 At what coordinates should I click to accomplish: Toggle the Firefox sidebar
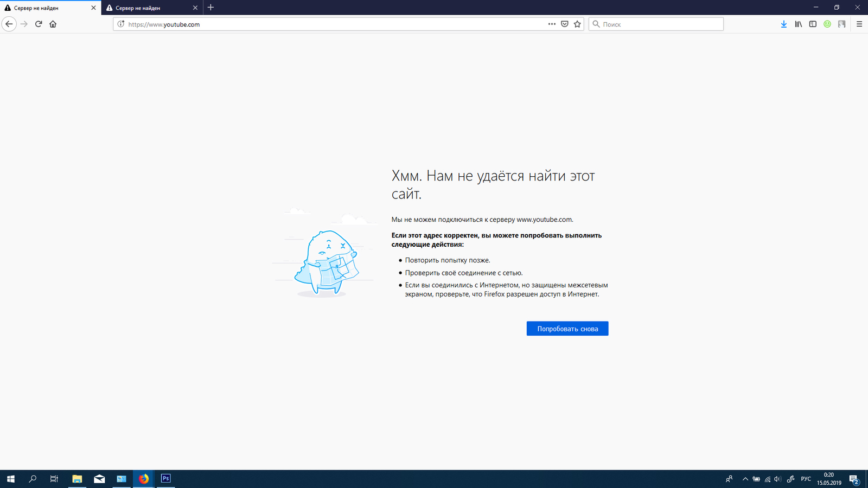tap(813, 24)
